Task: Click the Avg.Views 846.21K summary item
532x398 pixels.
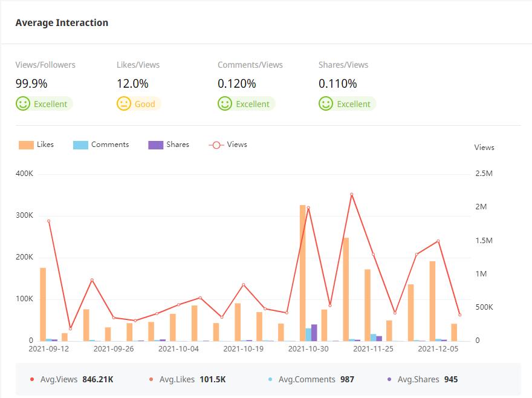Action: (x=72, y=379)
